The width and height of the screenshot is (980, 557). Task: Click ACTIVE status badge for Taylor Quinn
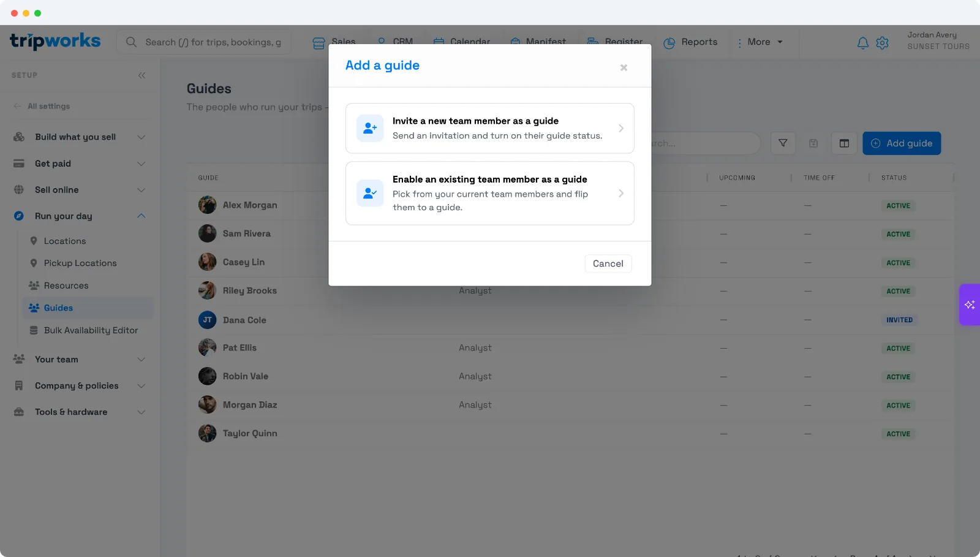(899, 434)
